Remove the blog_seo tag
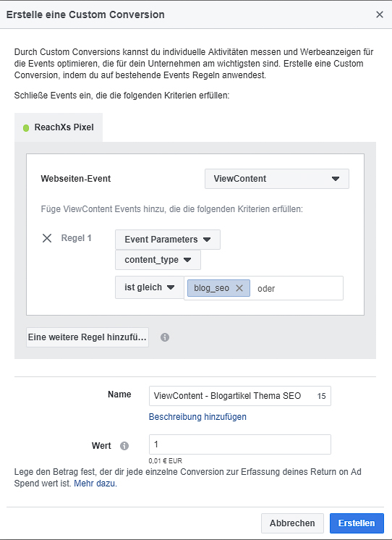 (239, 288)
